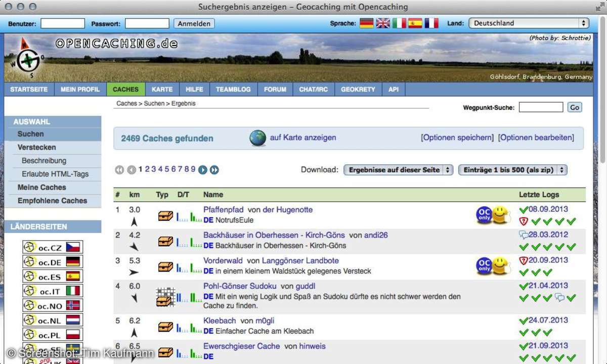Click the Ewerschgieser Cache link
Viewport: 607px width, 364px height.
coord(241,346)
